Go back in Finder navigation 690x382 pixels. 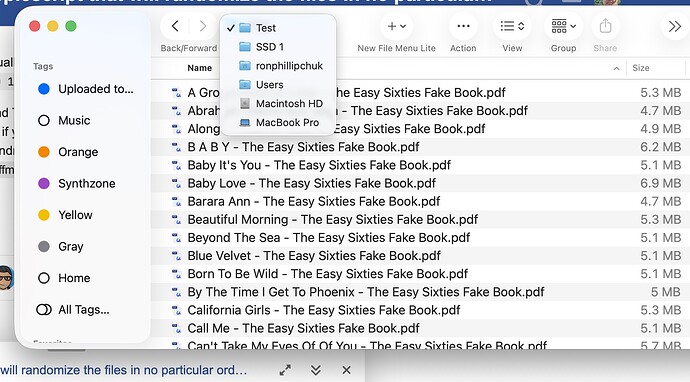tap(175, 26)
